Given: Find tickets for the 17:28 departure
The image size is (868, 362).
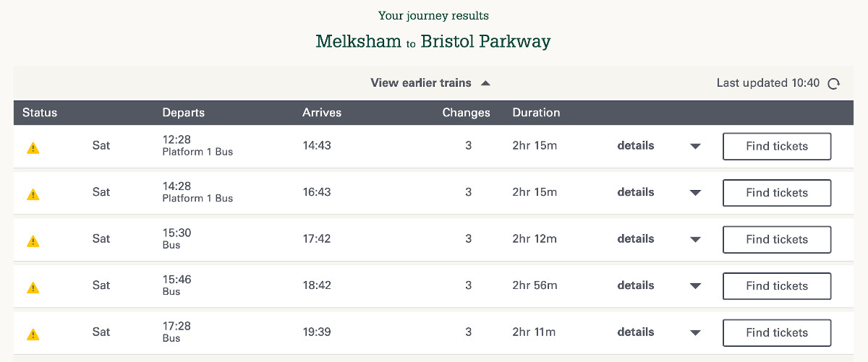Looking at the screenshot, I should (777, 332).
